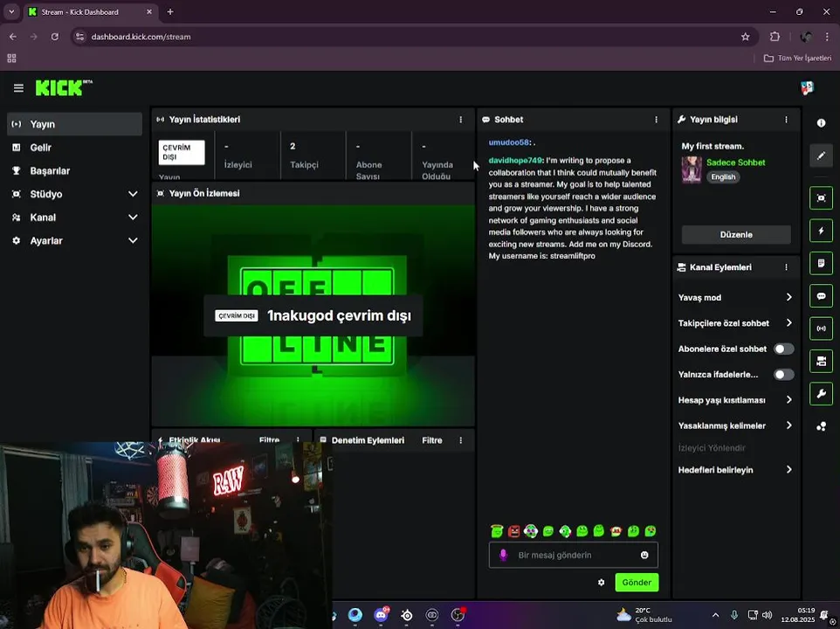Send message with Gönder button

637,583
